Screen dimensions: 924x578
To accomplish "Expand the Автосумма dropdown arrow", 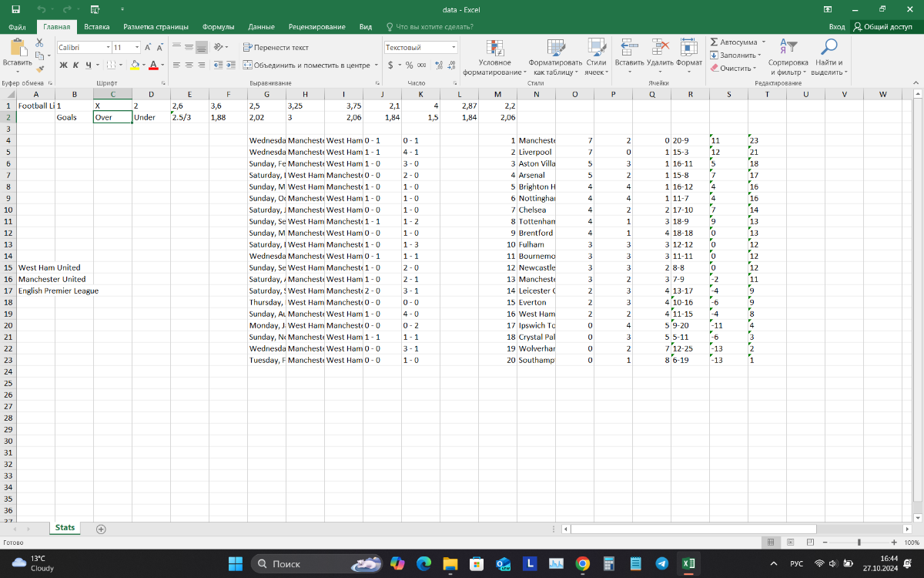I will tap(765, 42).
